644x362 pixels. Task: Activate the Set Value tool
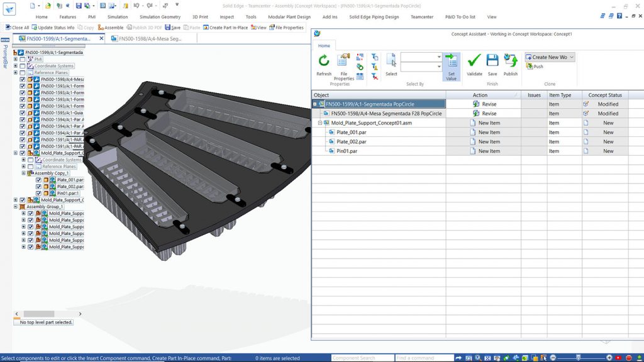tap(451, 65)
